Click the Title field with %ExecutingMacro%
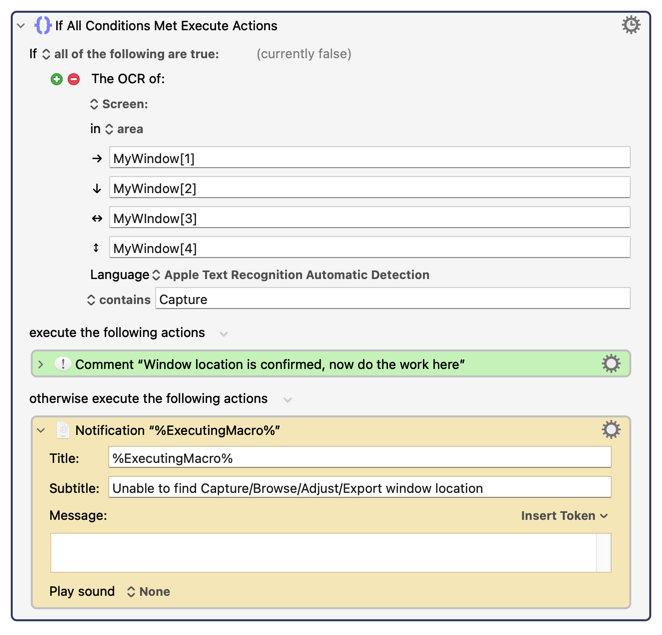 click(x=360, y=458)
